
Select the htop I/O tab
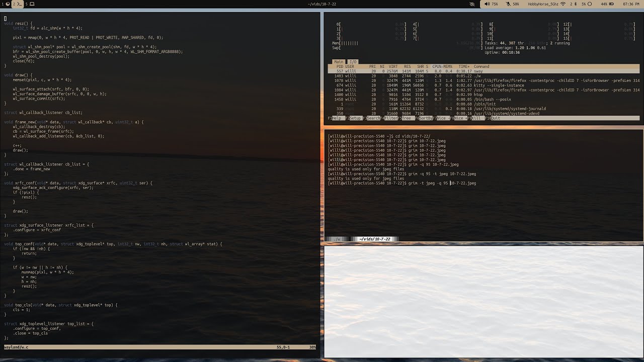click(x=353, y=62)
